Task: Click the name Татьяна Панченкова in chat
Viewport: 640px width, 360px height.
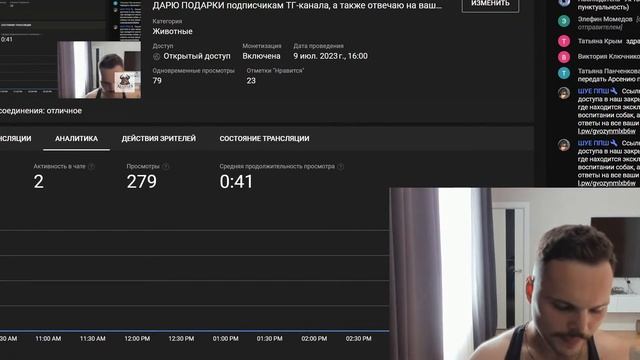Action: tap(609, 71)
